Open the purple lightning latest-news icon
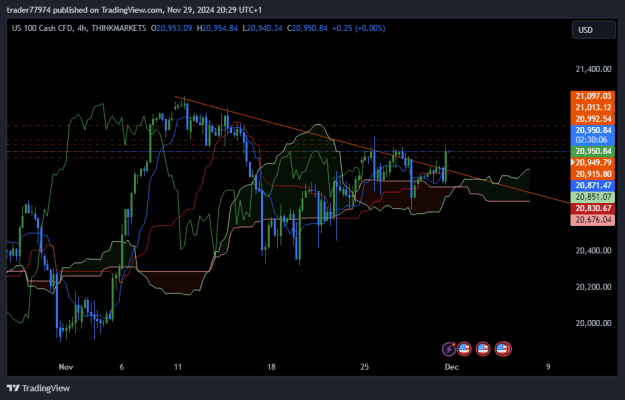This screenshot has width=625, height=400. [x=449, y=349]
